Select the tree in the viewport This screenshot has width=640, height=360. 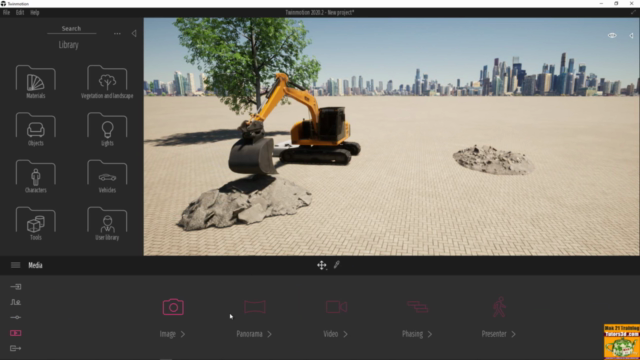(x=247, y=65)
